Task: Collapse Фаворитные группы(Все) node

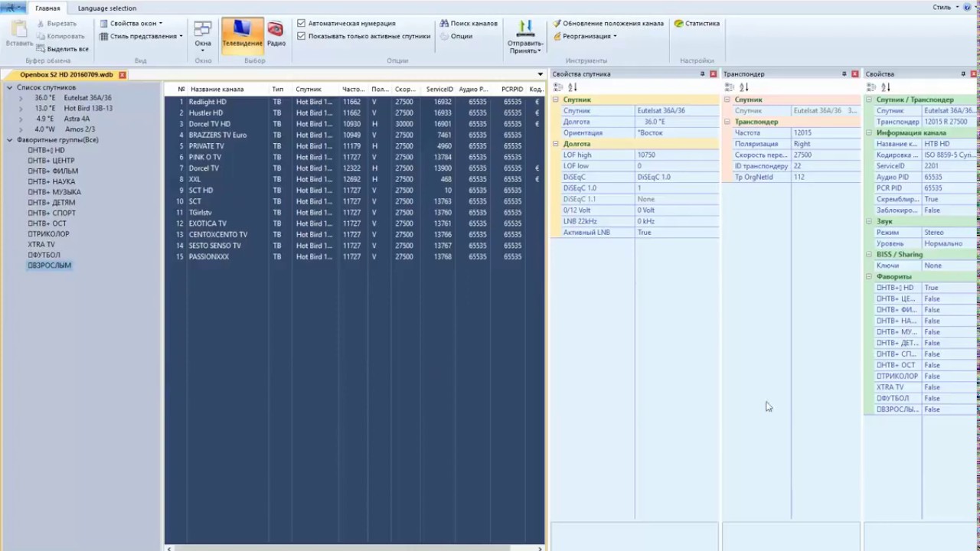Action: [10, 140]
